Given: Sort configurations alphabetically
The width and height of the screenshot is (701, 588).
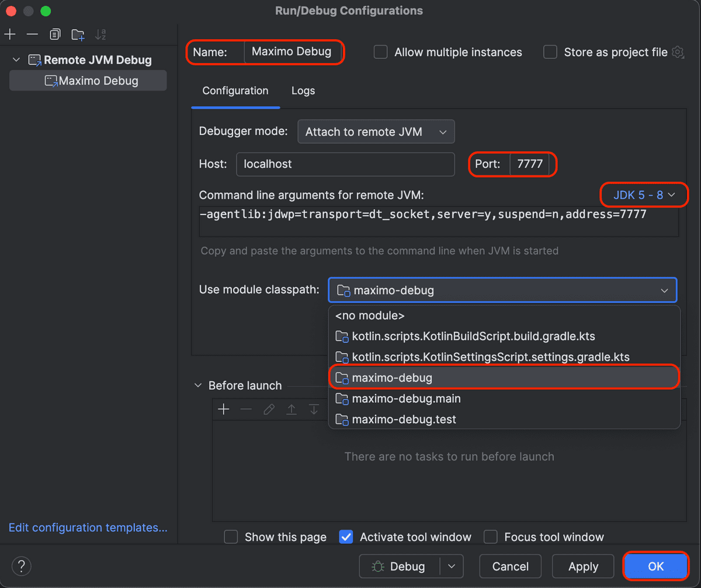Looking at the screenshot, I should pyautogui.click(x=100, y=34).
